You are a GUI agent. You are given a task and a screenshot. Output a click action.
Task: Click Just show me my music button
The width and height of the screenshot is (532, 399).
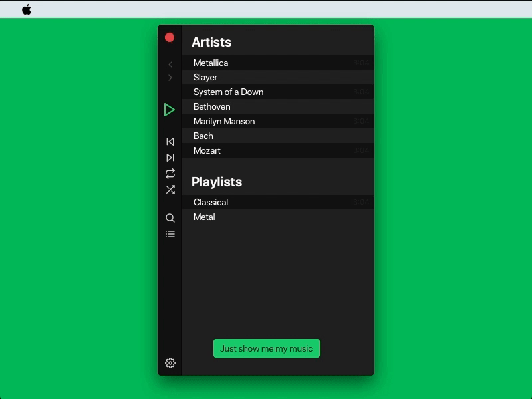point(267,348)
